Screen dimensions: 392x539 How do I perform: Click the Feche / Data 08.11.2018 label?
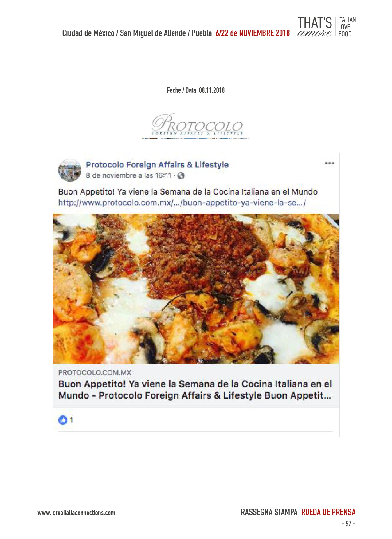196,90
